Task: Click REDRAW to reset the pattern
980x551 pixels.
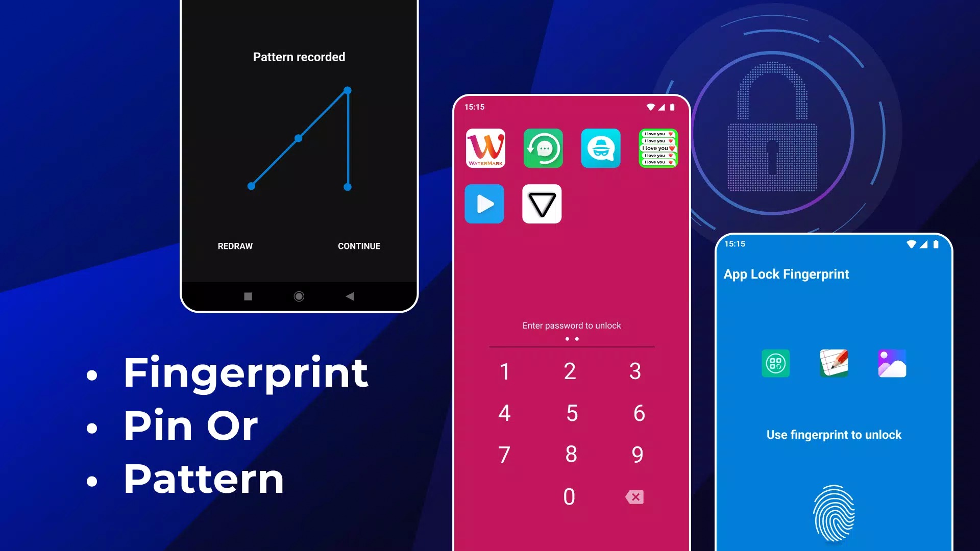Action: point(235,245)
